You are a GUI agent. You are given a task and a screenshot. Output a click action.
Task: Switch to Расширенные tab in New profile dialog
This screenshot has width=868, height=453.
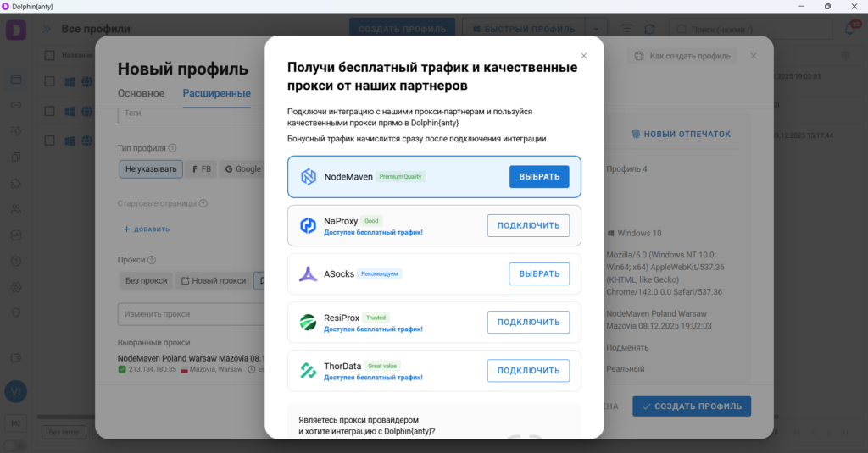[x=216, y=93]
